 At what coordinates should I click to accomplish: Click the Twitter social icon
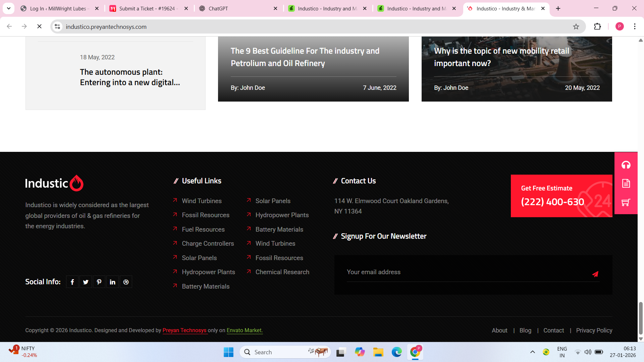coord(86,282)
